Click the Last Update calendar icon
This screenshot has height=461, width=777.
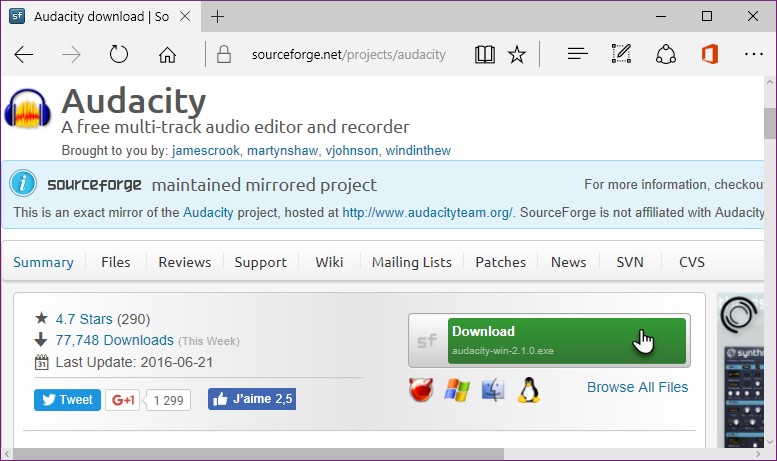tap(42, 362)
